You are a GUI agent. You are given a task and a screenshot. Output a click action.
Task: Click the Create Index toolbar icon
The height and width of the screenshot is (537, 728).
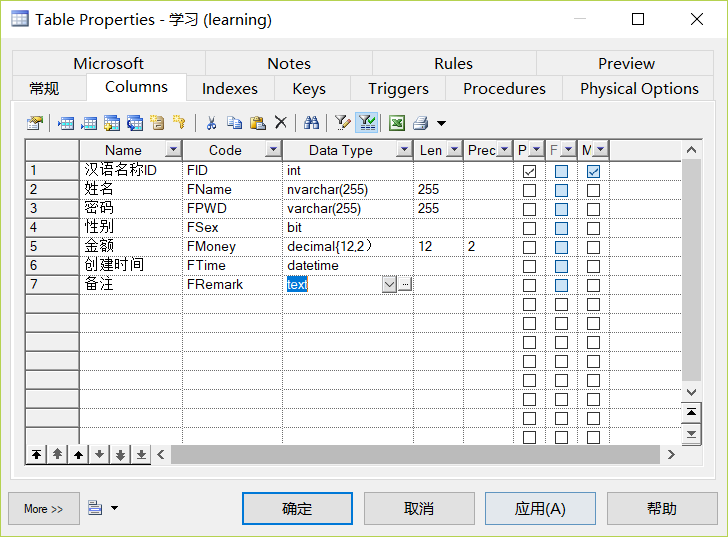157,123
